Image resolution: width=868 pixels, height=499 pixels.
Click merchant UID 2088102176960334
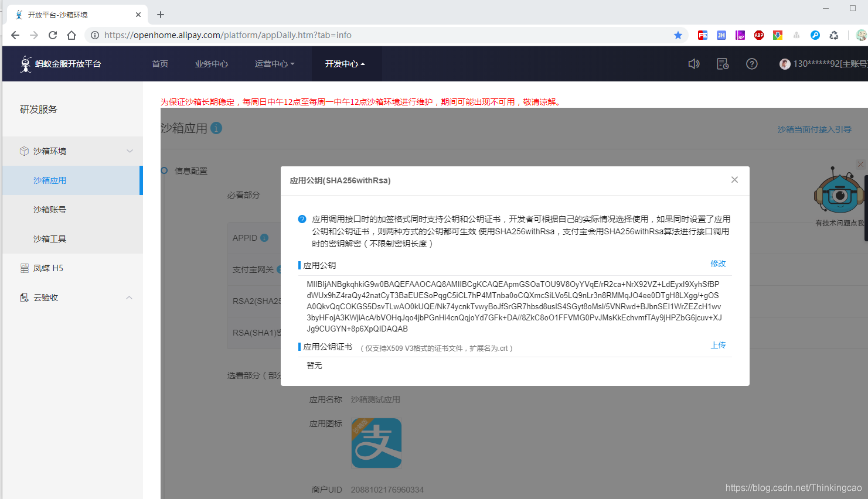click(387, 490)
